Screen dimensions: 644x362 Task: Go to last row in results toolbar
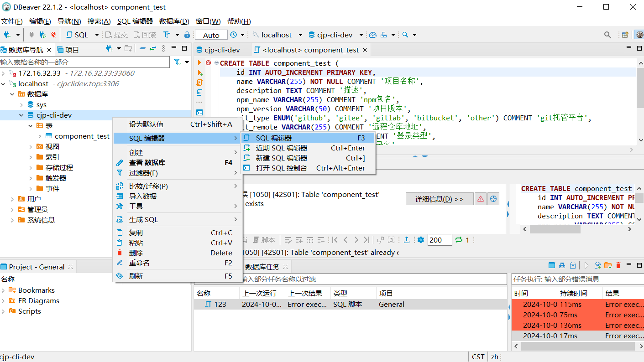[x=367, y=240]
